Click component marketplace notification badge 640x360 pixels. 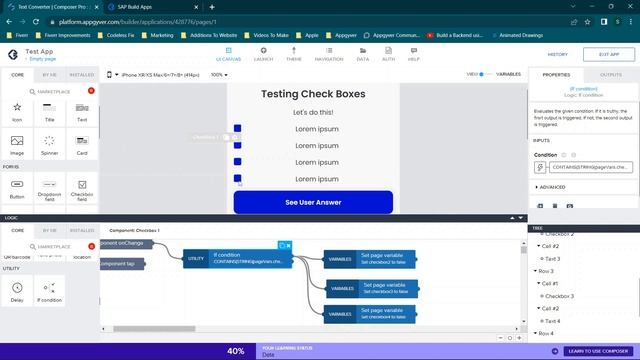pyautogui.click(x=91, y=91)
